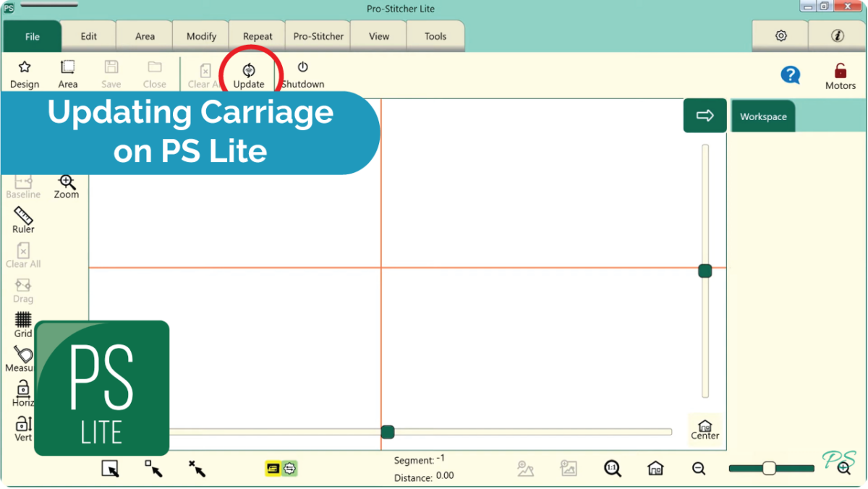The width and height of the screenshot is (868, 489).
Task: Open the Pro-Stitcher tab
Action: coord(318,36)
